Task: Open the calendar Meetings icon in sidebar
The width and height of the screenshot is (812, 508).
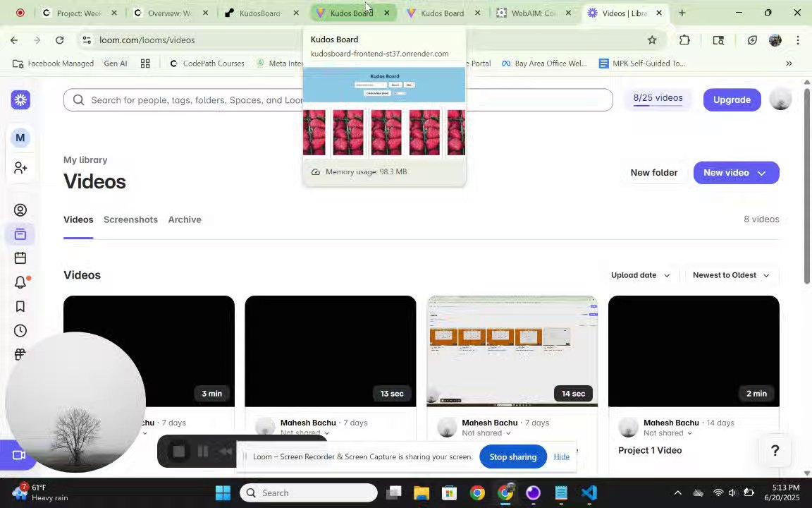Action: [x=20, y=258]
